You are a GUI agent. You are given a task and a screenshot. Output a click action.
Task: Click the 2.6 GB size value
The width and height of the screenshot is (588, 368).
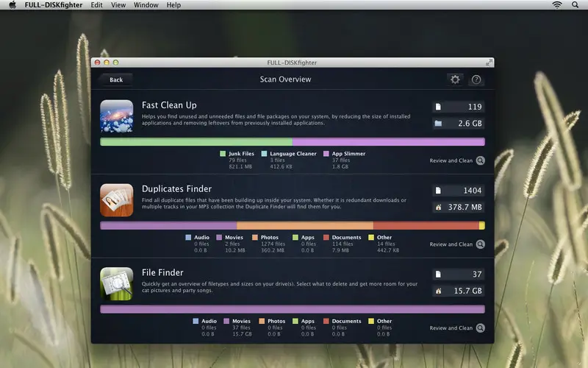(470, 123)
